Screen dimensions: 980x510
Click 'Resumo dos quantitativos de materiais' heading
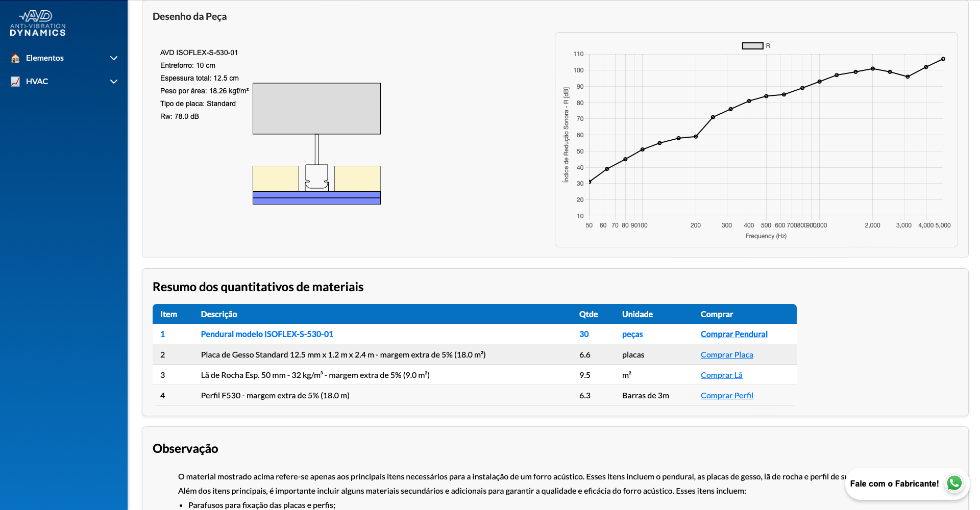(258, 287)
